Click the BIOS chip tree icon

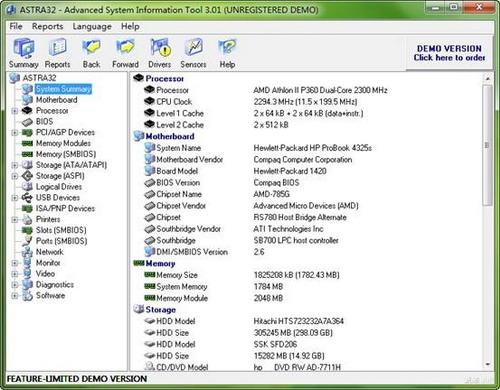click(27, 122)
